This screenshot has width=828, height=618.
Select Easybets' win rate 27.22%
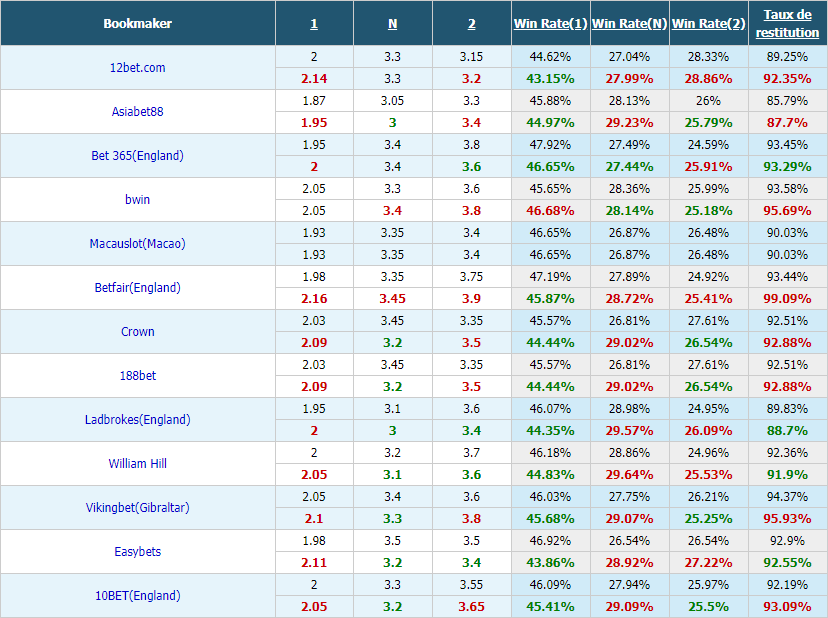[709, 563]
